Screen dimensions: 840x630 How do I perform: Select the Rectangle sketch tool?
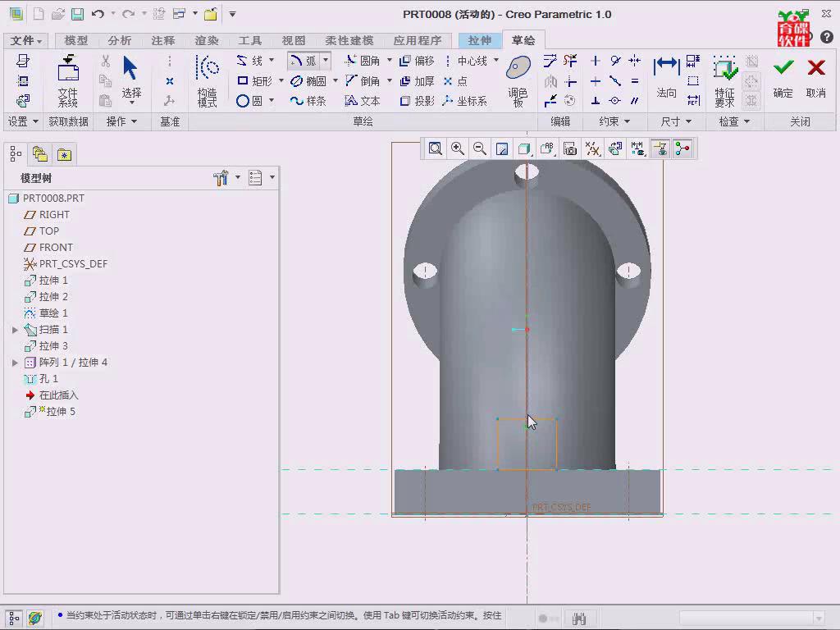click(x=255, y=81)
